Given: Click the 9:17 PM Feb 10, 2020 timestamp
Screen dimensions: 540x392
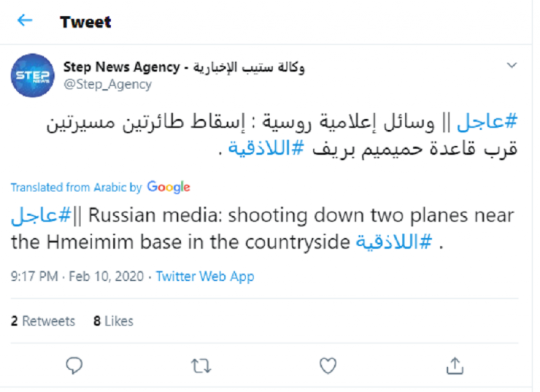Looking at the screenshot, I should click(77, 276).
